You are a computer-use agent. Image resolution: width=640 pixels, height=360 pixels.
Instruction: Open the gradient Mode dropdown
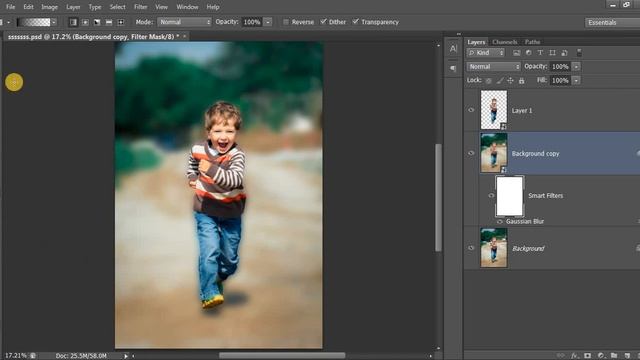[184, 22]
